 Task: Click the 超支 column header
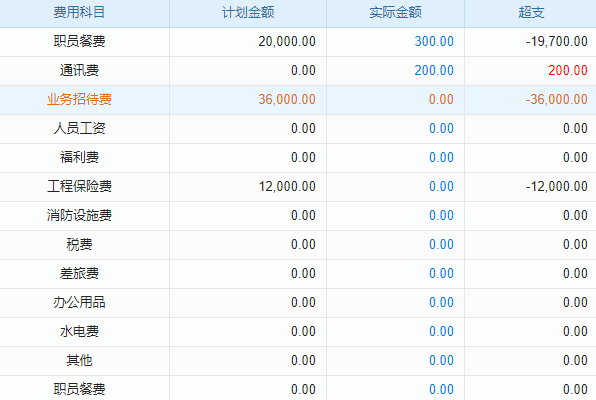[531, 13]
